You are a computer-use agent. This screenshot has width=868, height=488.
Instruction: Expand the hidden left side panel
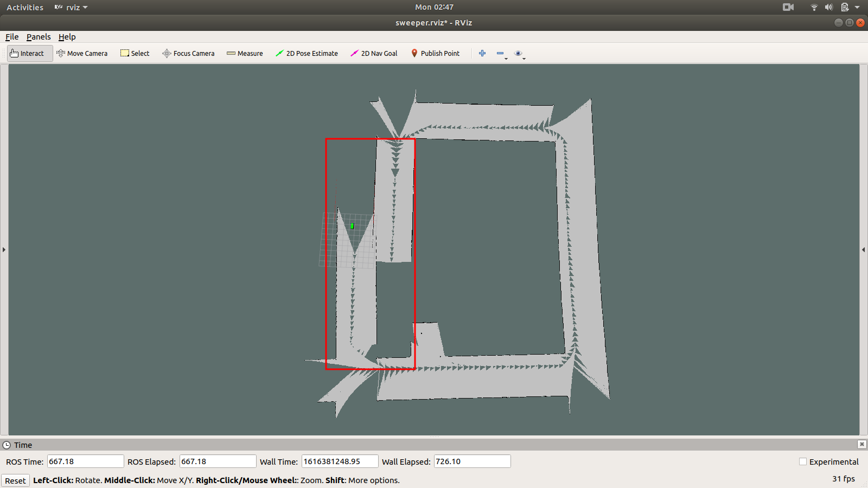tap(4, 249)
